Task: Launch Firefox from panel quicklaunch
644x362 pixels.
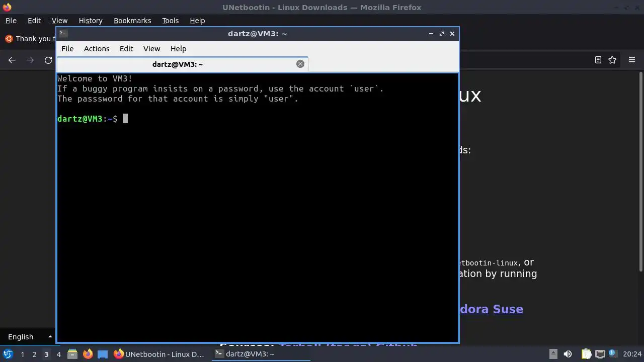Action: click(88, 354)
